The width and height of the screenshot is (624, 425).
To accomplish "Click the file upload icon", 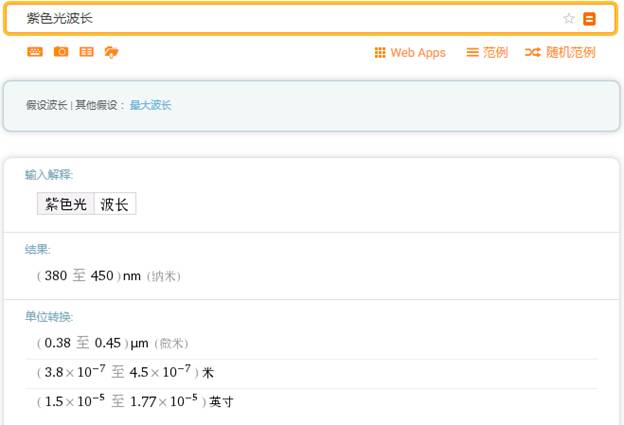I will (x=111, y=52).
